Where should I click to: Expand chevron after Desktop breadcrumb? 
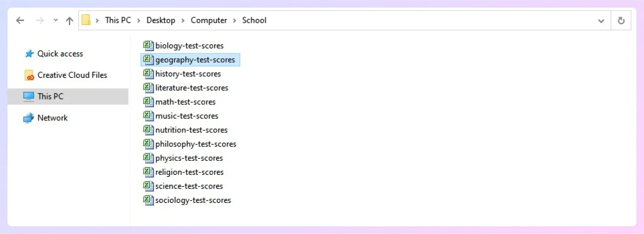[183, 21]
